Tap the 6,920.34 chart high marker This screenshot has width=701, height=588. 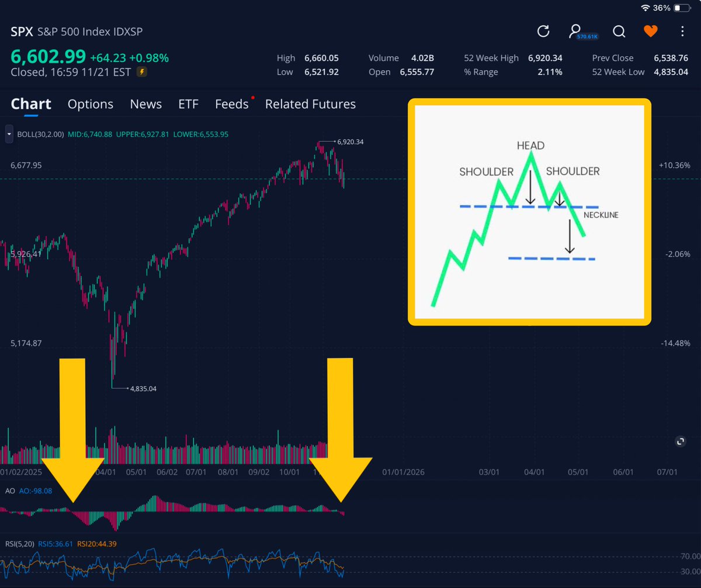pyautogui.click(x=350, y=141)
